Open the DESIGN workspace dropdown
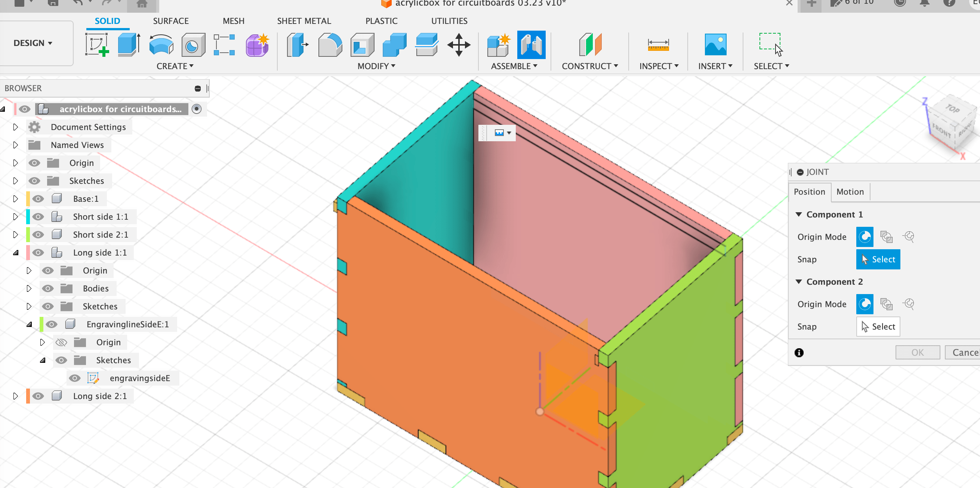This screenshot has height=488, width=980. [33, 43]
